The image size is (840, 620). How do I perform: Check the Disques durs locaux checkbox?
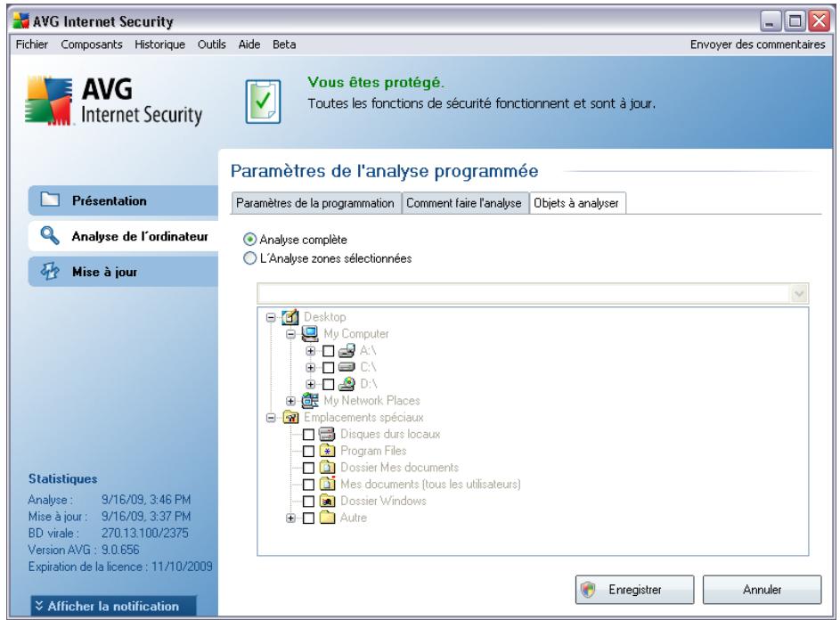tap(308, 434)
